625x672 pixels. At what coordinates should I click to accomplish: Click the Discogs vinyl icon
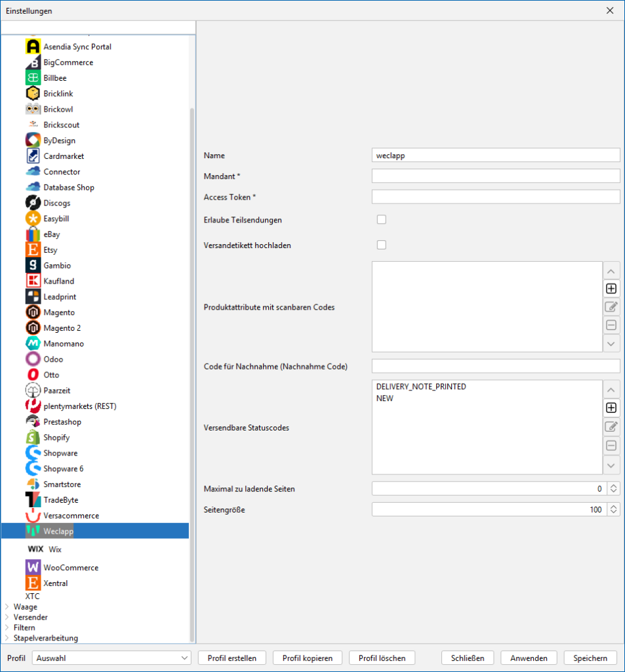tap(33, 203)
